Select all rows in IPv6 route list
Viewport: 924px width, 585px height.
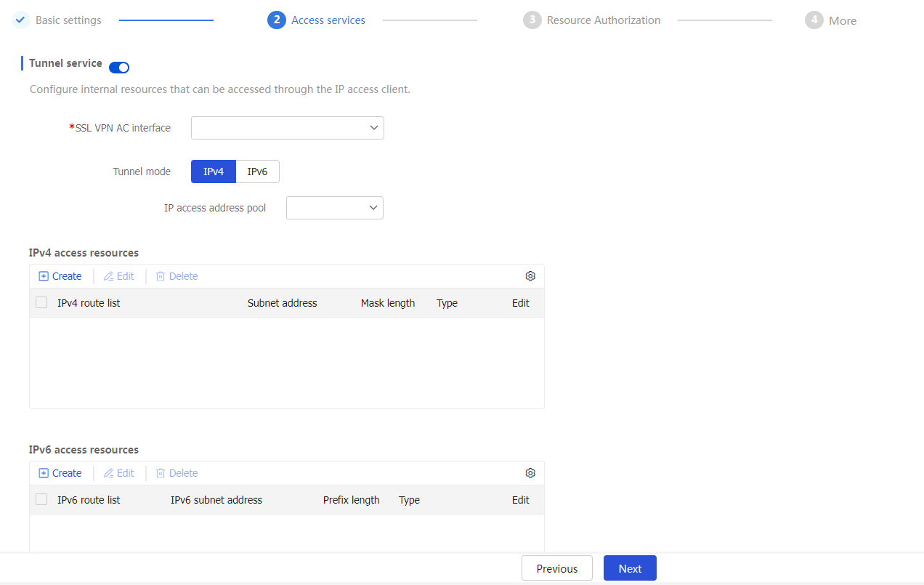pos(41,500)
